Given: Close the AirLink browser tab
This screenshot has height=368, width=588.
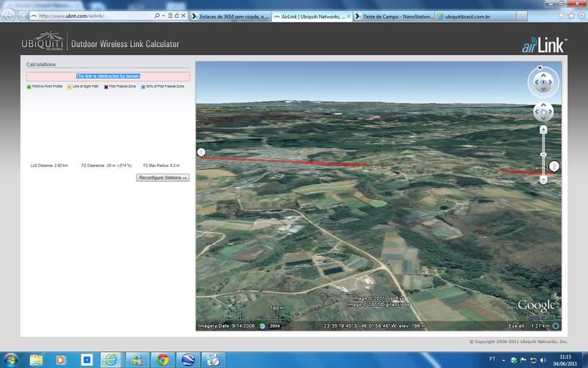Looking at the screenshot, I should coord(348,16).
